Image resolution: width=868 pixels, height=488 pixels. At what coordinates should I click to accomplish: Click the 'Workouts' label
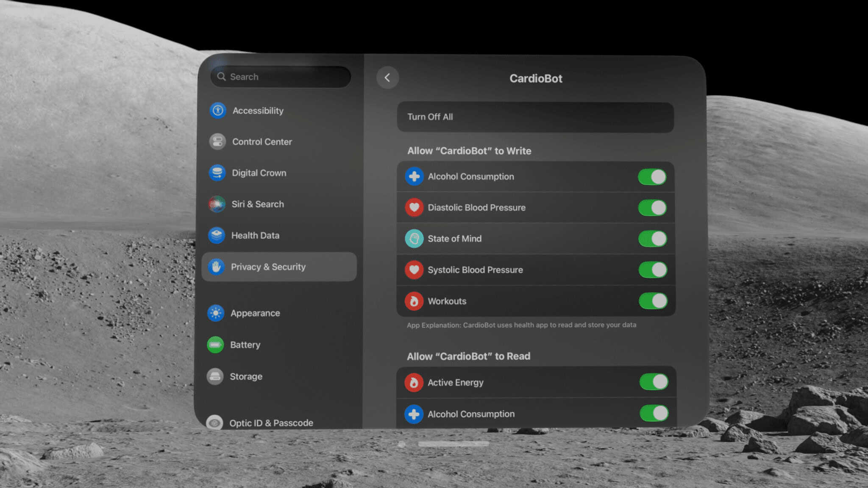point(447,301)
